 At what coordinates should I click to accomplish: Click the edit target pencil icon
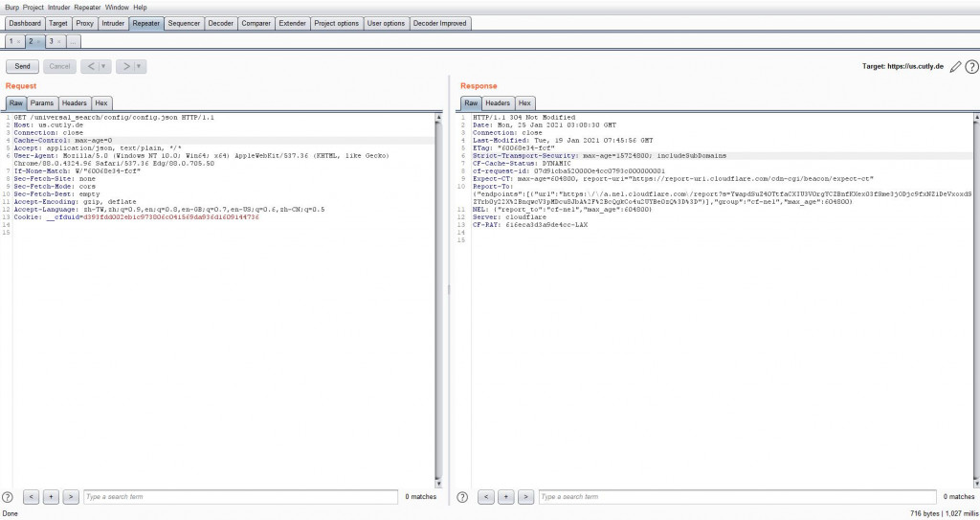(x=955, y=67)
